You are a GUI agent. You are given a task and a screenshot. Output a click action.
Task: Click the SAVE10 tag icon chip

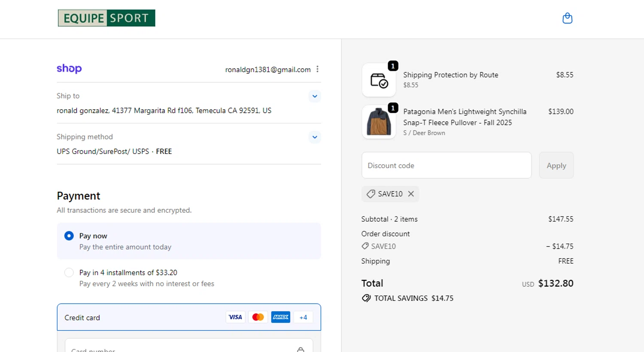(390, 194)
